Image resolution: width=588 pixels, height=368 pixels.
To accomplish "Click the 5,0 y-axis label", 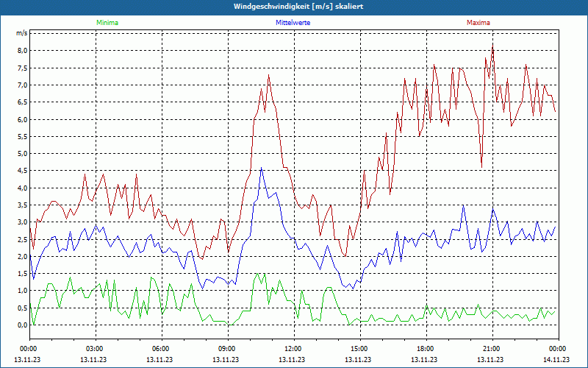I will pyautogui.click(x=23, y=154).
